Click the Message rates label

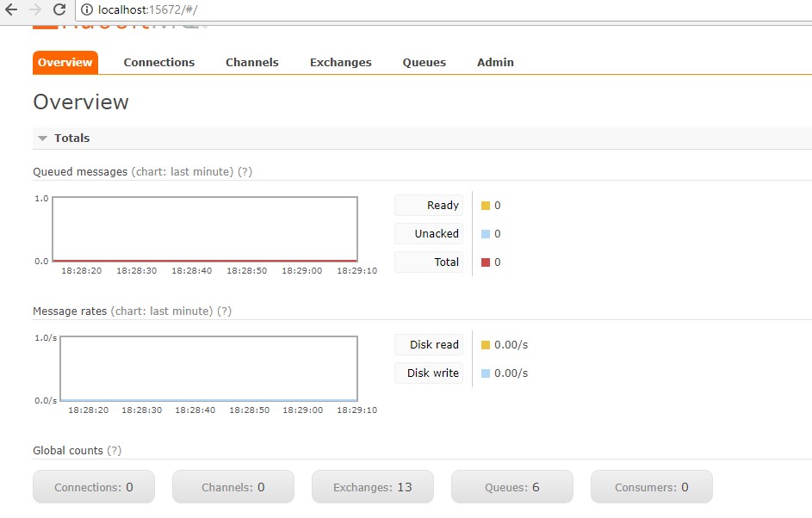click(70, 311)
